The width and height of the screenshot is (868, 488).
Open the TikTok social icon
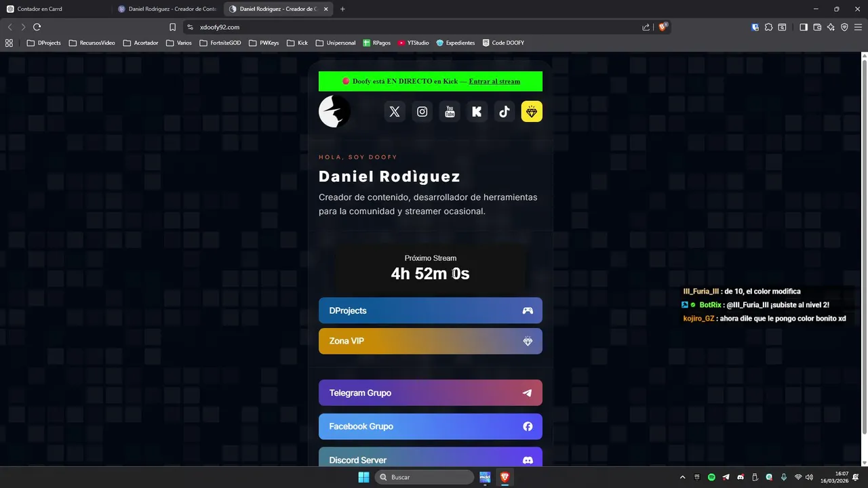(x=505, y=112)
